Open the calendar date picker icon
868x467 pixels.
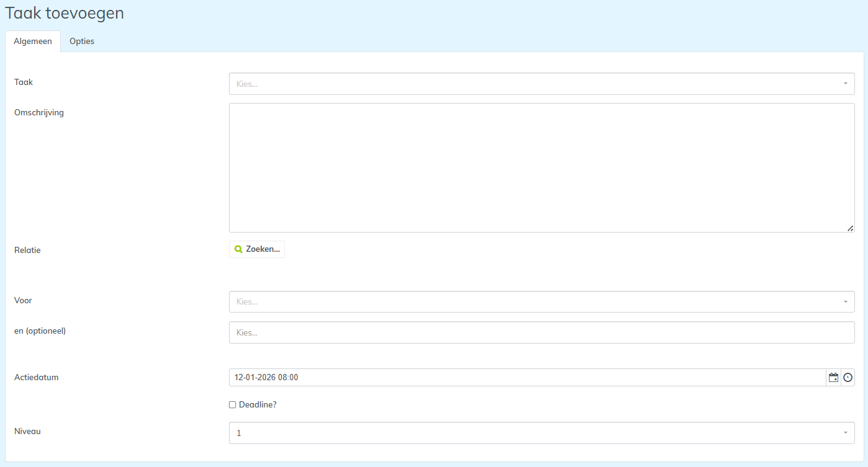tap(833, 377)
